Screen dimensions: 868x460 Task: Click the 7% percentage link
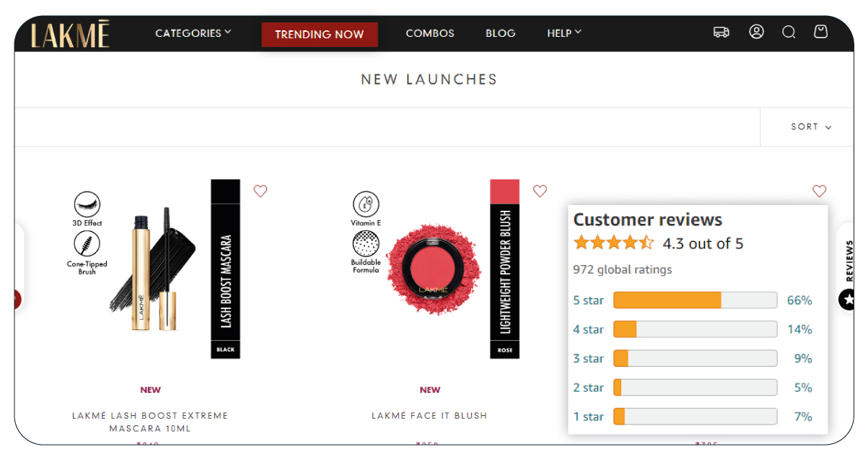coord(803,417)
